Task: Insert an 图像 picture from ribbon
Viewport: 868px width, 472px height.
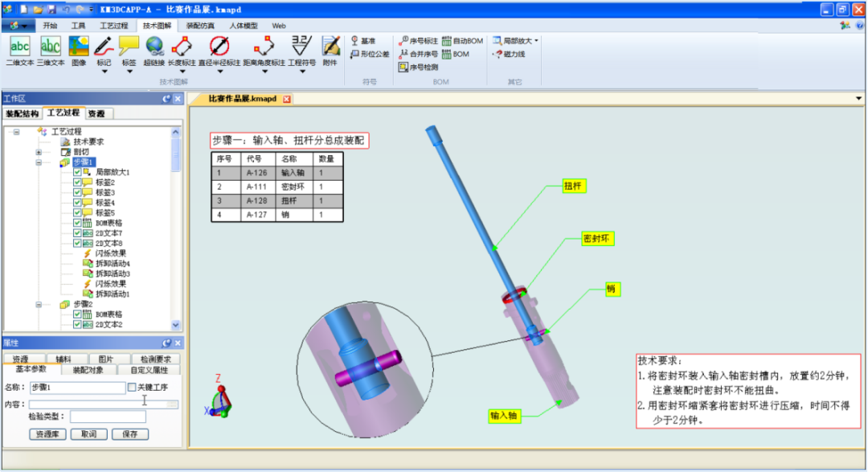Action: pyautogui.click(x=79, y=51)
